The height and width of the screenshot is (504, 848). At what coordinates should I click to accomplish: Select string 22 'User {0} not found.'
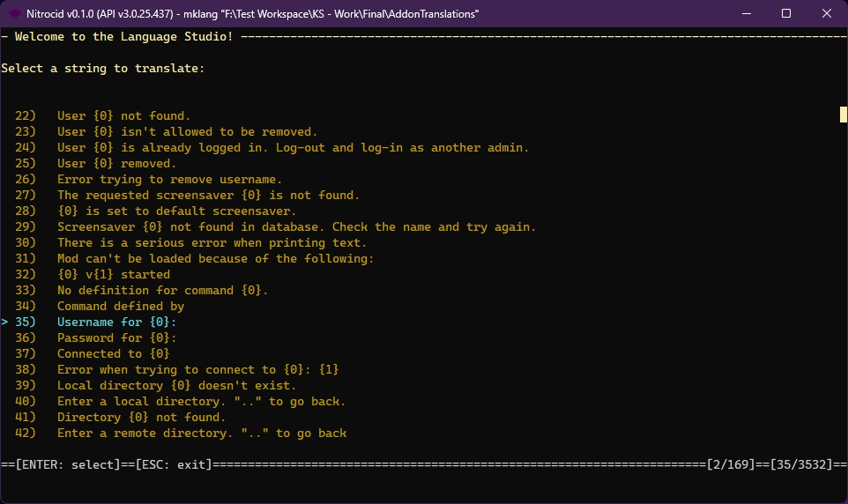pyautogui.click(x=123, y=116)
